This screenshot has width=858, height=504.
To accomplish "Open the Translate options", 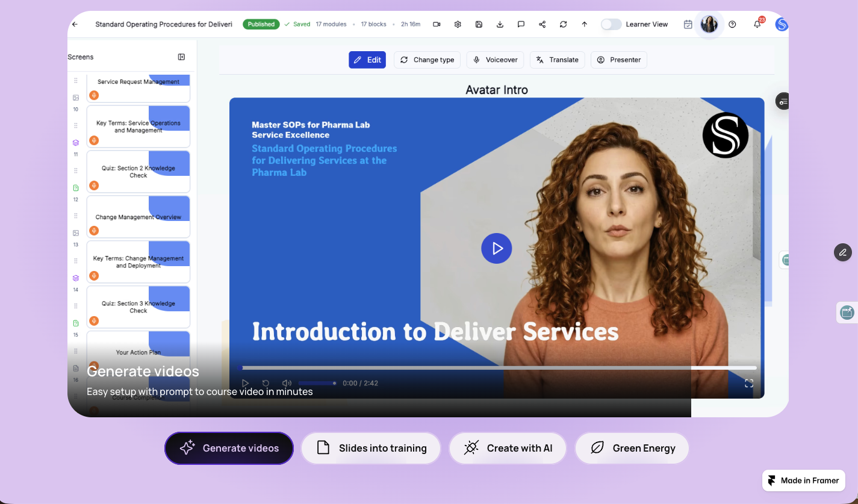I will (x=557, y=60).
